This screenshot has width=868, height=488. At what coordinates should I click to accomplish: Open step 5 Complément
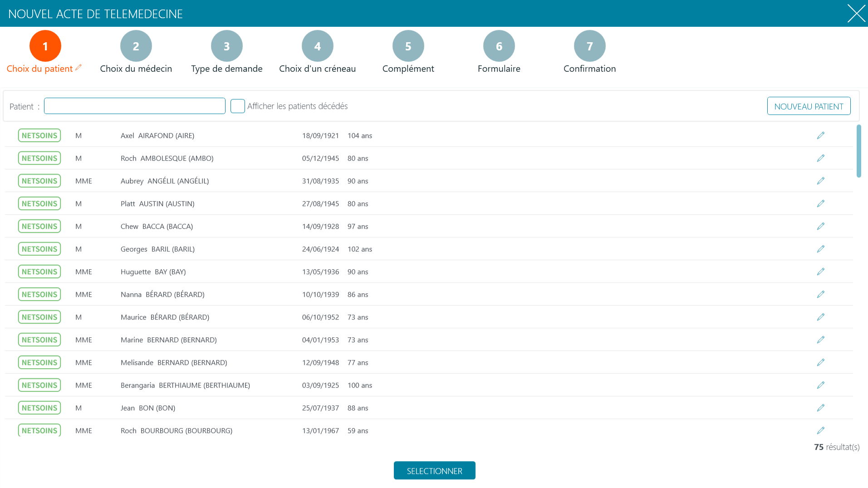click(408, 46)
